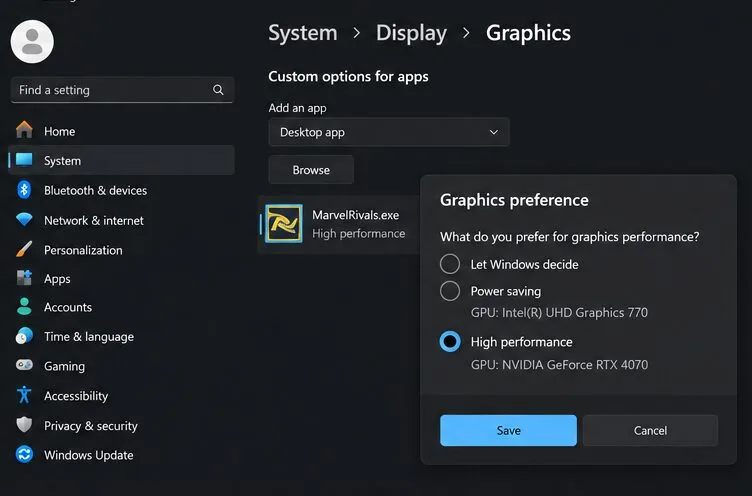Click Browse to add an app
Viewport: 752px width, 496px height.
(x=311, y=170)
